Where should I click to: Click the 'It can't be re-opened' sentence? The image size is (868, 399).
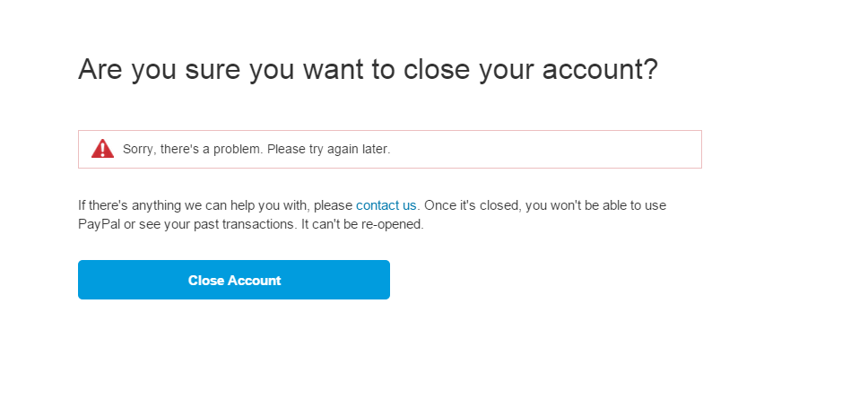click(361, 224)
